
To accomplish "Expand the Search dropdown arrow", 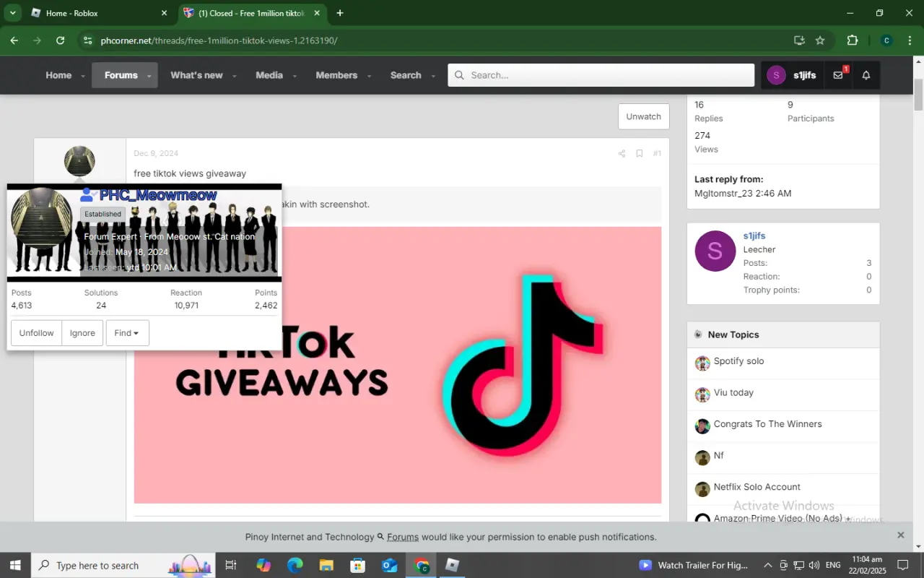I will 433,76.
